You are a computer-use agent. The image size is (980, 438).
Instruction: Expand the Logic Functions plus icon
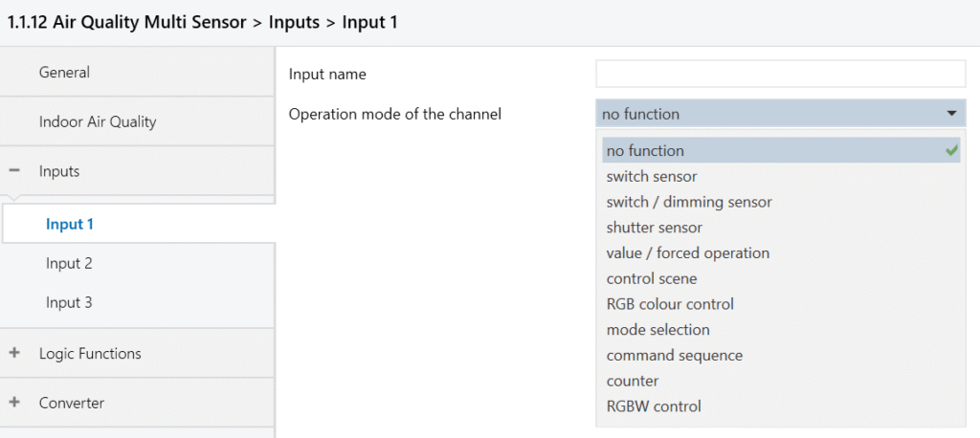[14, 353]
